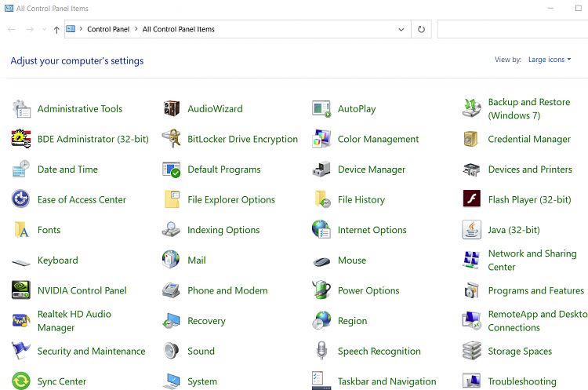Open the Color Management icon

tap(321, 139)
